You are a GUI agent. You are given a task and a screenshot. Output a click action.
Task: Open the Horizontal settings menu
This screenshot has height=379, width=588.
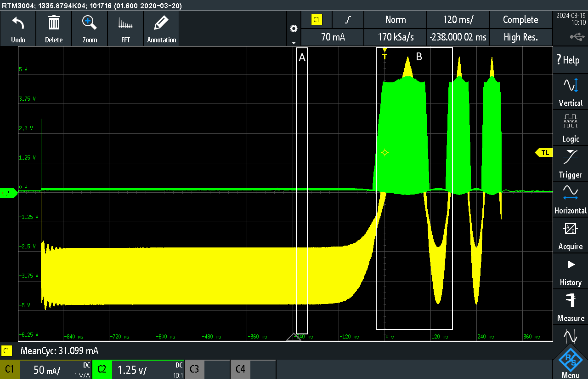(570, 200)
